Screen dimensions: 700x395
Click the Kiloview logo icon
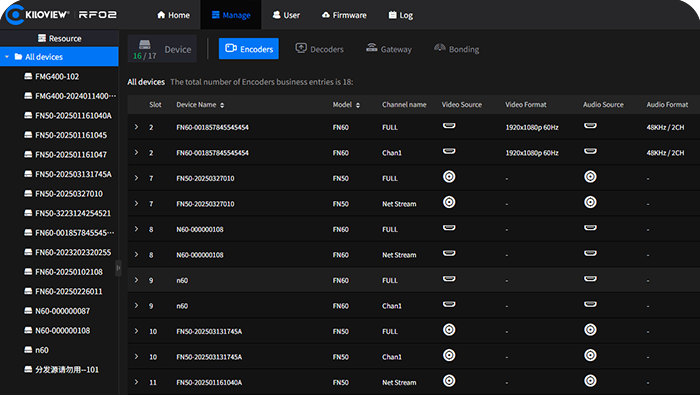click(x=15, y=15)
